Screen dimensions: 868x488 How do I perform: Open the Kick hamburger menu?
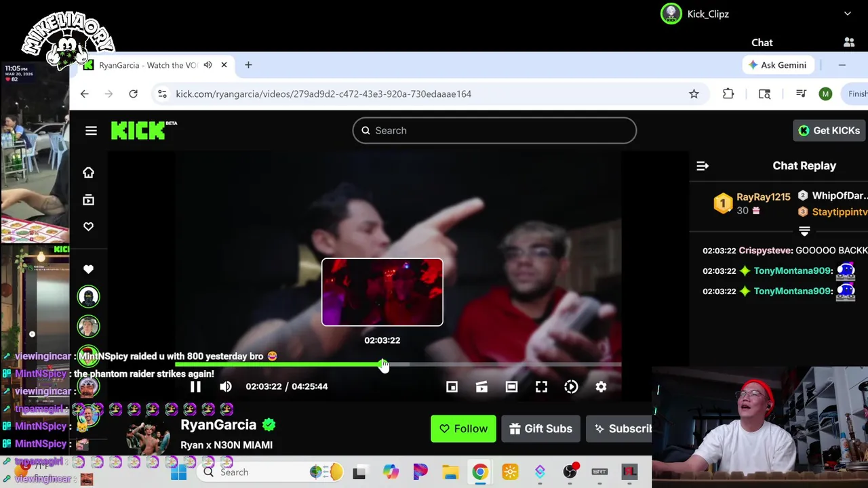[x=91, y=131]
